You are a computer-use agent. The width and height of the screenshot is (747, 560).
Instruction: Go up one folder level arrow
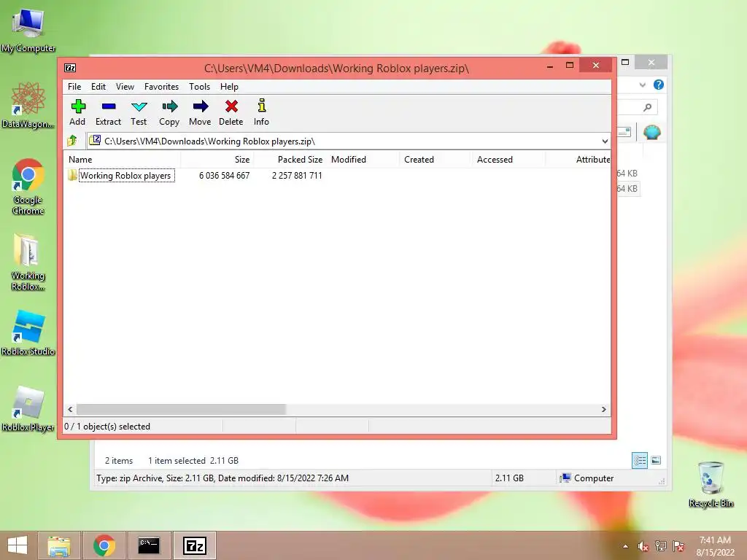72,141
